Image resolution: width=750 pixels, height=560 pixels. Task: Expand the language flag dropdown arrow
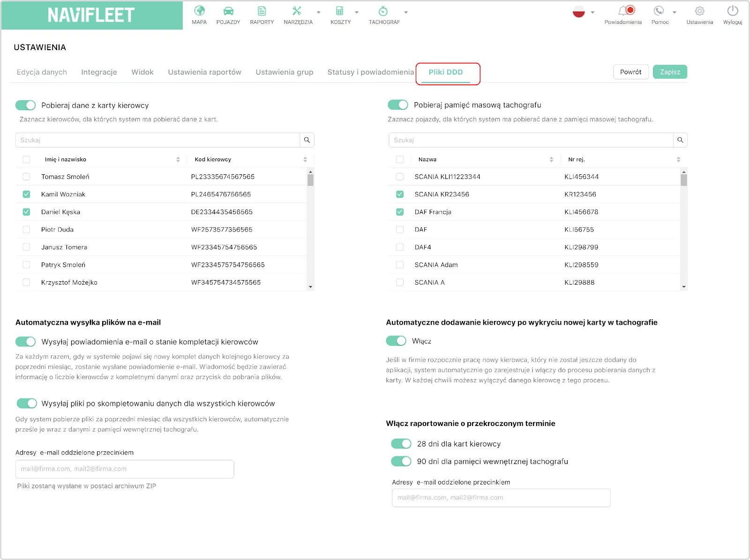click(x=592, y=12)
